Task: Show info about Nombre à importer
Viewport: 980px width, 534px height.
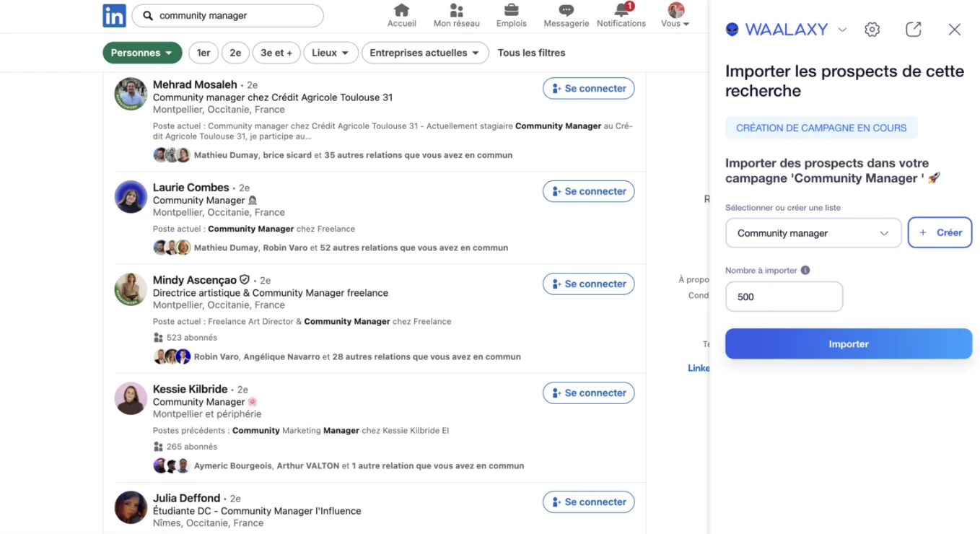Action: (x=805, y=271)
